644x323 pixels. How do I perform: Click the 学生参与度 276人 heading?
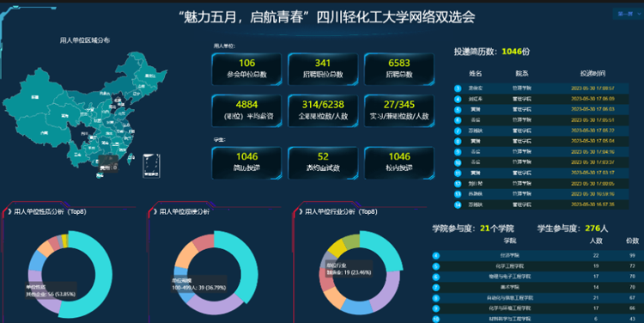click(x=573, y=229)
